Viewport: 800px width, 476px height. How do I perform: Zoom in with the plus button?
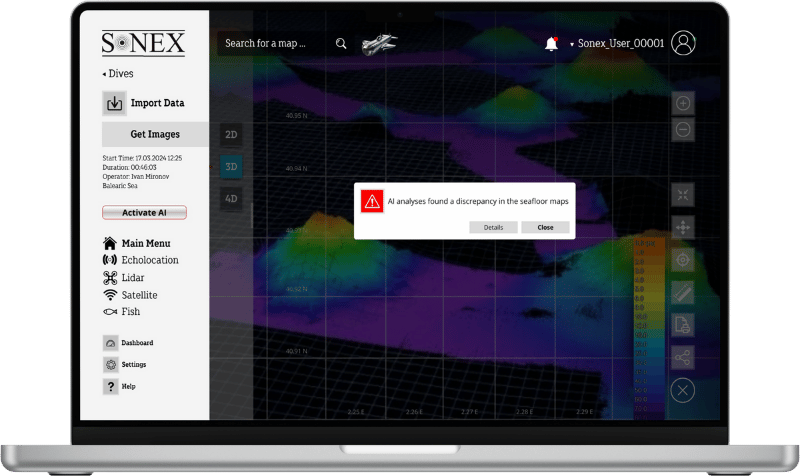pyautogui.click(x=683, y=103)
